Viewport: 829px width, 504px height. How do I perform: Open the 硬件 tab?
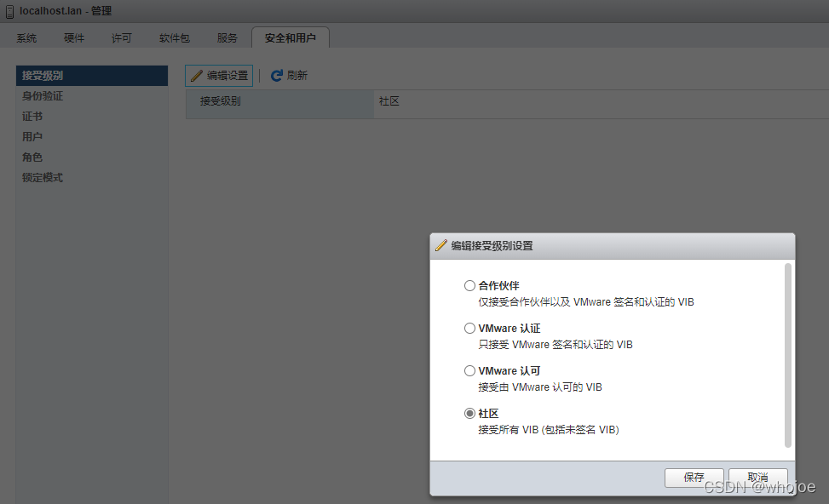click(74, 38)
